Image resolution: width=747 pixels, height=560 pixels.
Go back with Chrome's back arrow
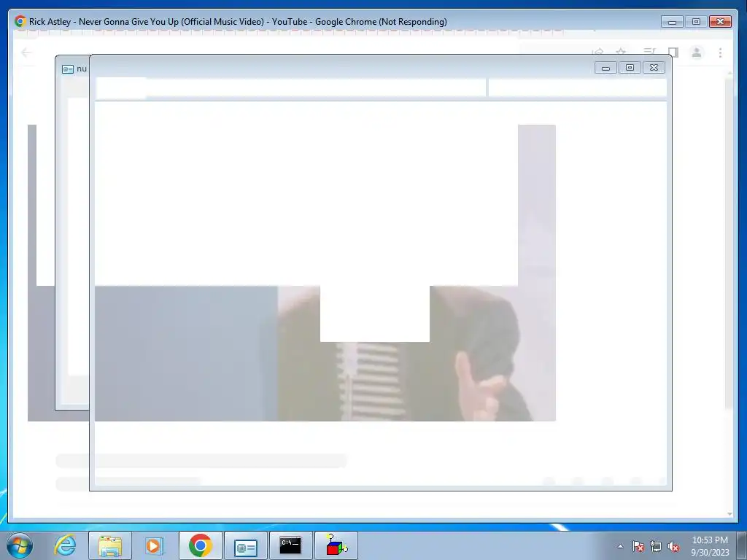26,52
